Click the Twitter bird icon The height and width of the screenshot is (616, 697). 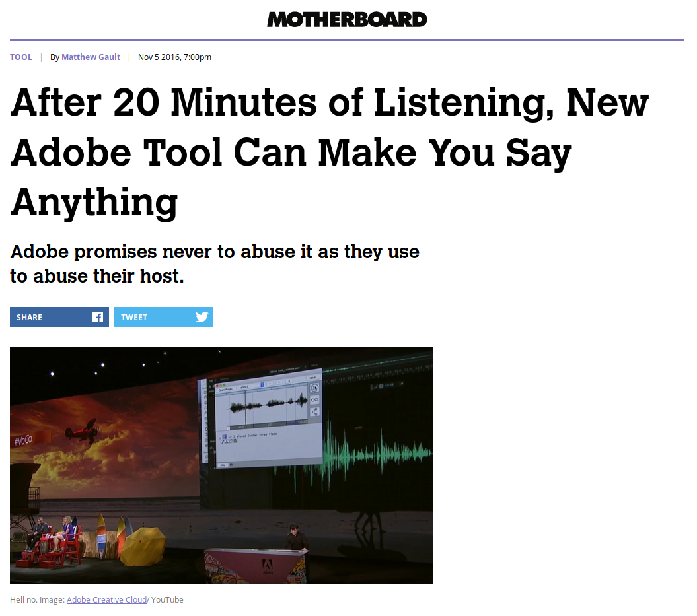click(202, 317)
